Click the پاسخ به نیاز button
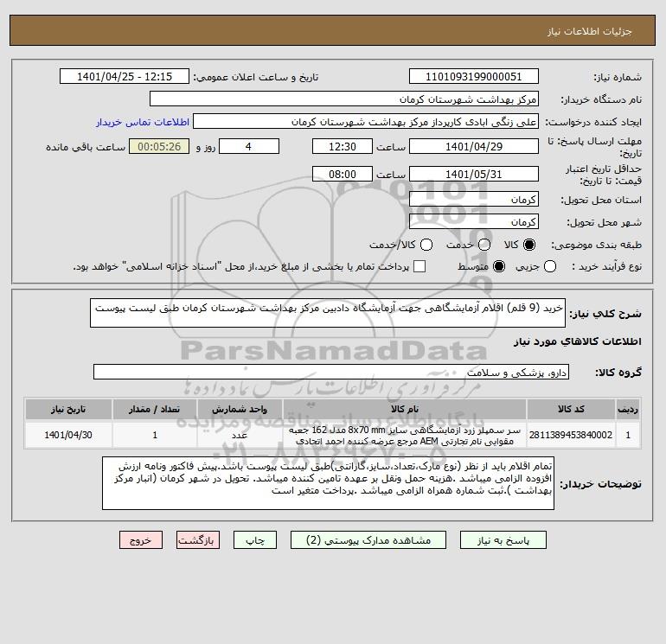Screen dimensions: 666x644 click(x=503, y=540)
